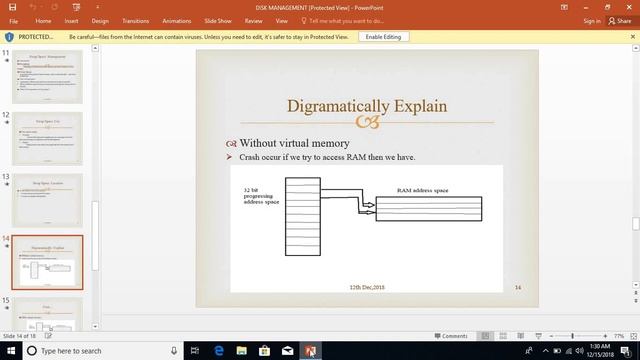Click the slide area scroll up arrow
Image resolution: width=640 pixels, height=360 pixels.
tap(636, 48)
